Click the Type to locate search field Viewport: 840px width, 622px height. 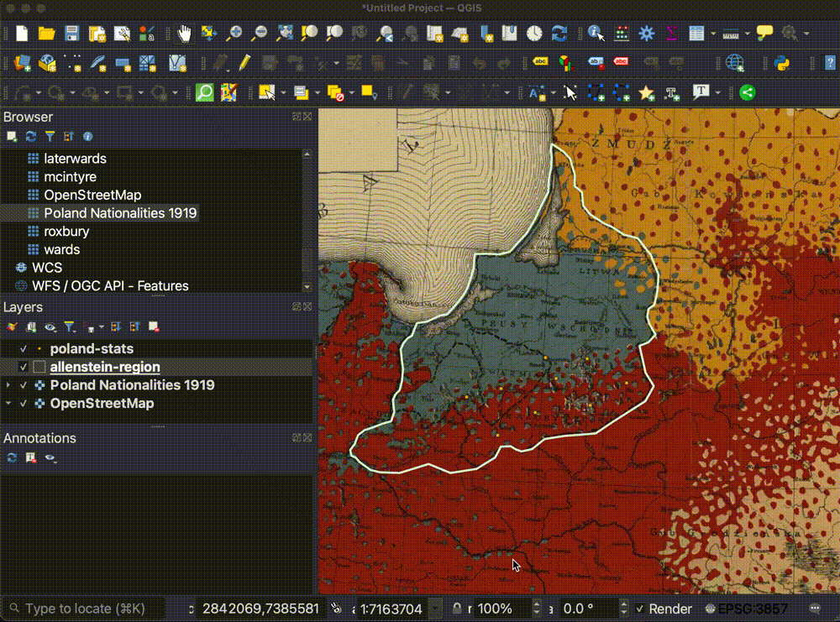click(85, 609)
